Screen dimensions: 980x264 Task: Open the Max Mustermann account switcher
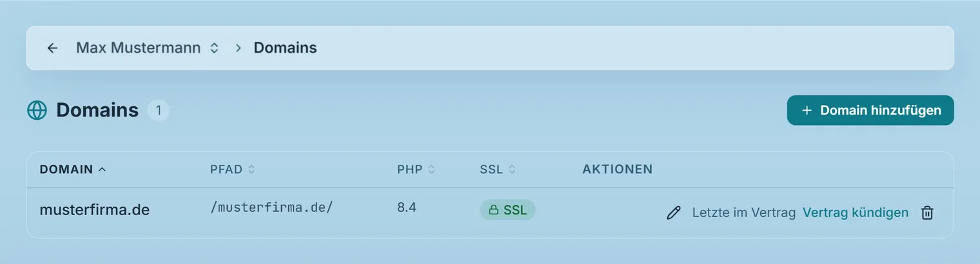[148, 48]
